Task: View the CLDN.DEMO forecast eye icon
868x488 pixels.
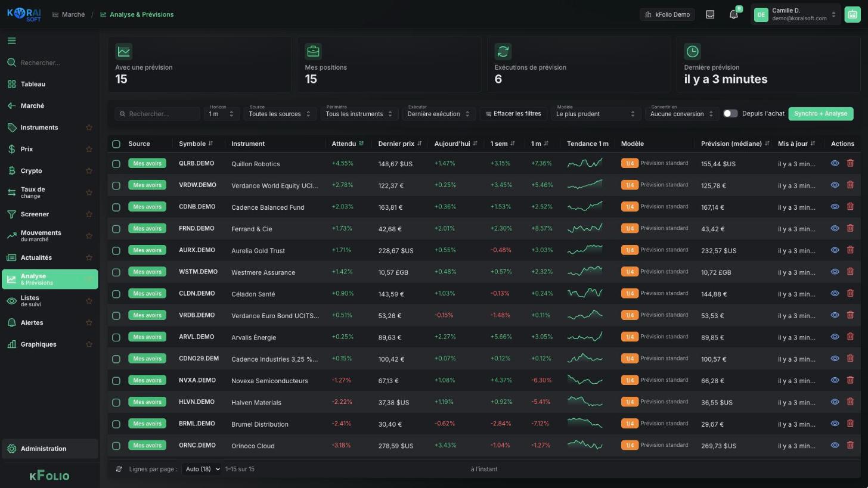Action: pos(835,293)
